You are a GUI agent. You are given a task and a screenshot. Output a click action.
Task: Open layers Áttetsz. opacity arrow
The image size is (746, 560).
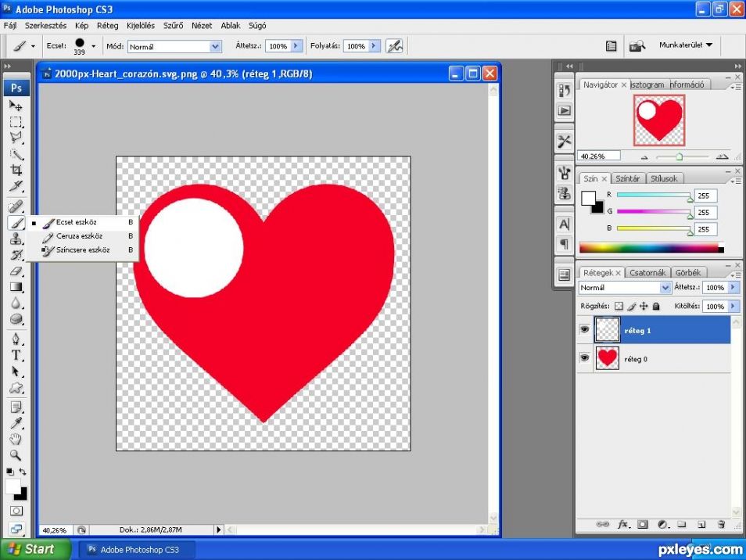(733, 287)
